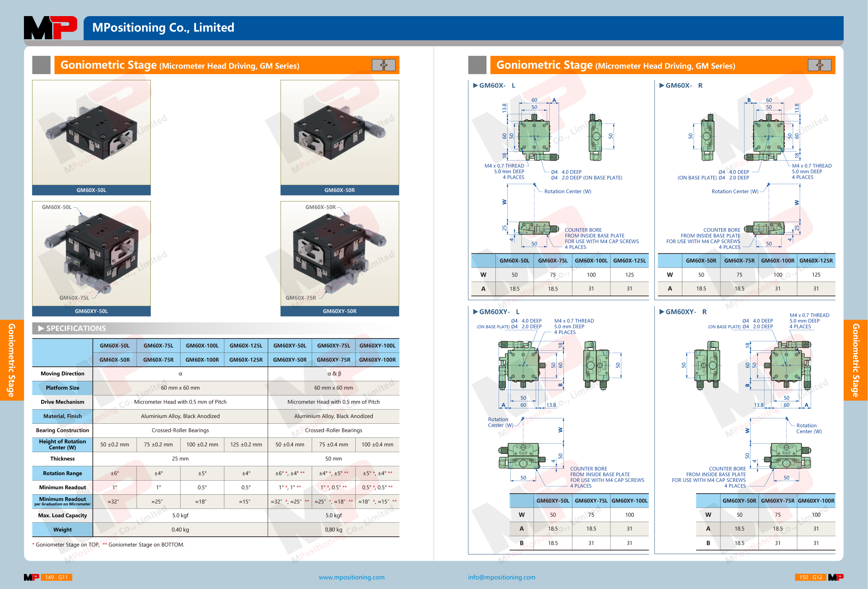Viewport: 868px width, 589px height.
Task: Click the Rotation Center (W) label in GM60X-L drawing
Action: click(x=567, y=191)
